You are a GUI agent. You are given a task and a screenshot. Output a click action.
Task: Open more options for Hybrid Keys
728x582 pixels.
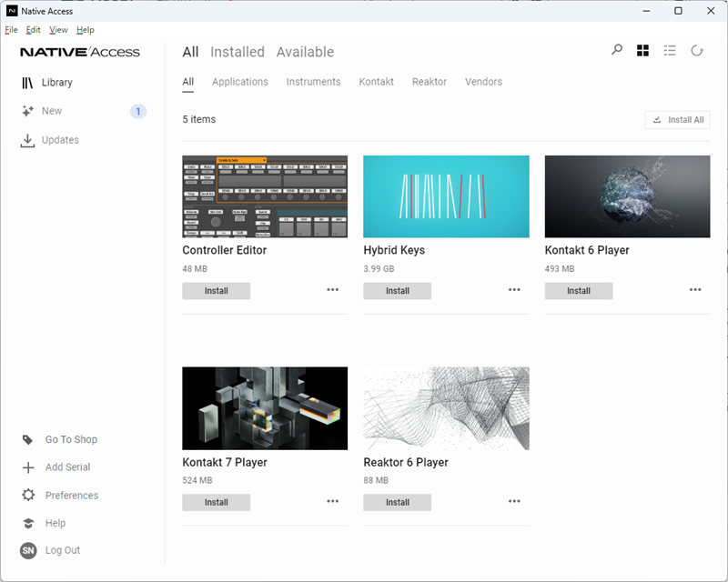514,289
